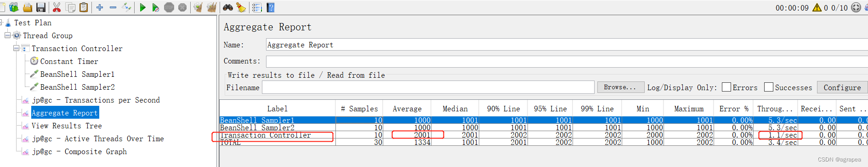Click the Configure button
This screenshot has height=167, width=868.
click(842, 87)
